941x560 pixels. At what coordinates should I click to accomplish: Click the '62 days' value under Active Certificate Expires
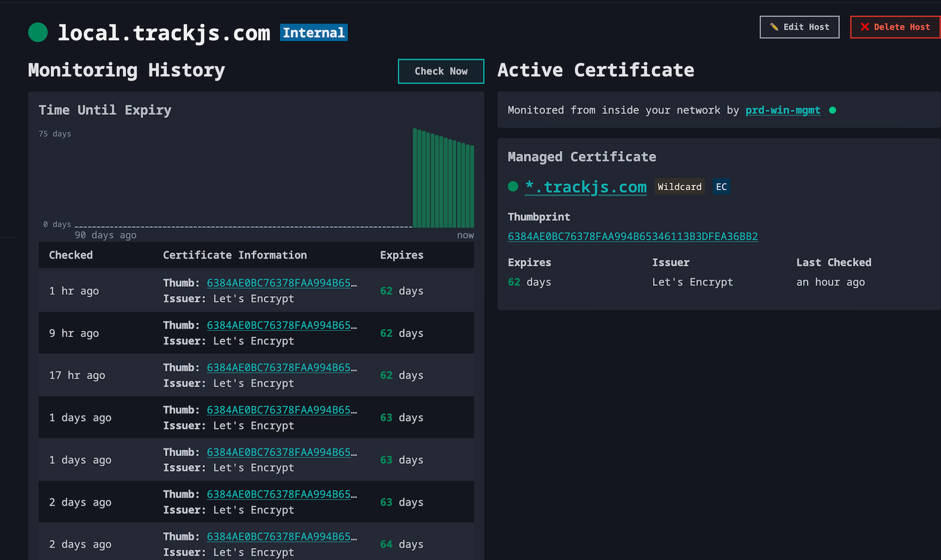pos(530,282)
